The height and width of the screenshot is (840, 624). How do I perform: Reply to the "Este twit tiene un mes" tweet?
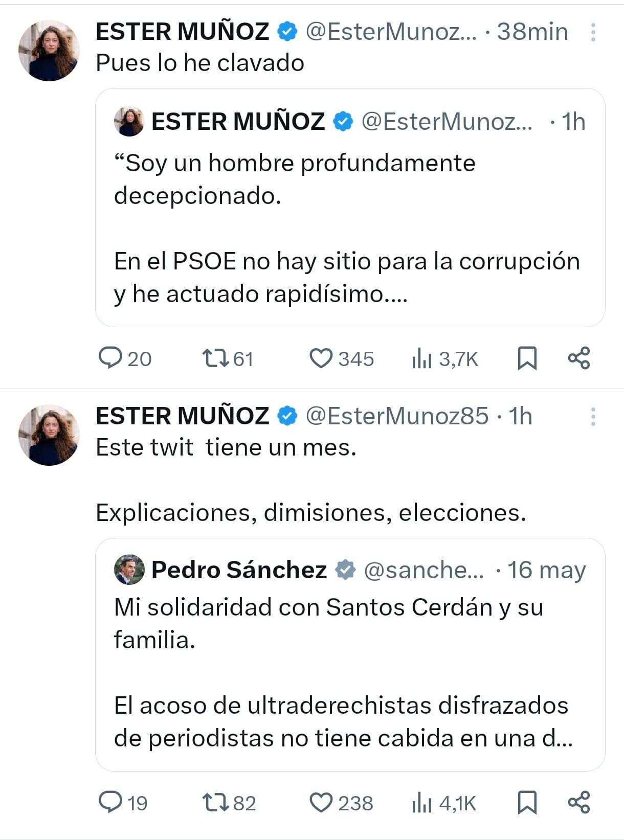(x=110, y=802)
